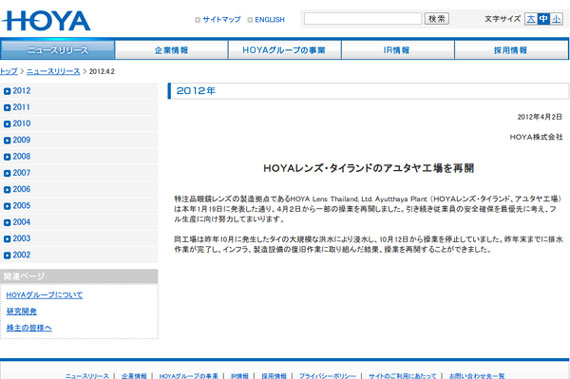Click arrow icon beside 2008
The width and height of the screenshot is (570, 379).
(x=7, y=157)
